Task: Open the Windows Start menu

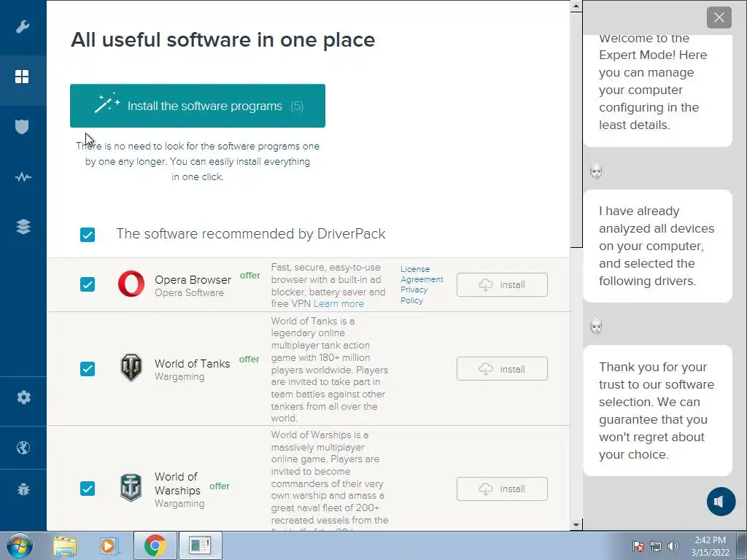Action: (19, 545)
